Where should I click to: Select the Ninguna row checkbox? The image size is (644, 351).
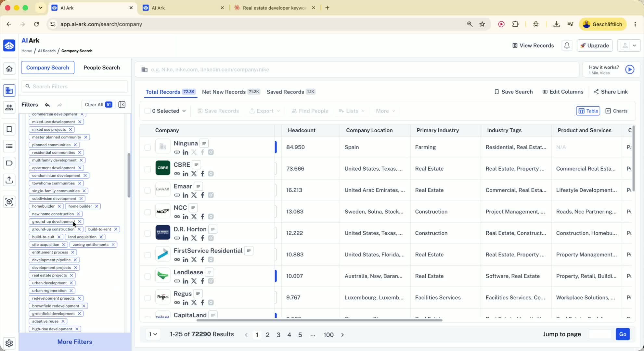[x=148, y=148]
